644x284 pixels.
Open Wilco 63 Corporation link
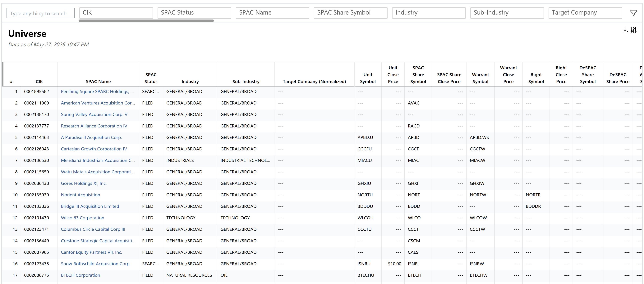point(82,218)
